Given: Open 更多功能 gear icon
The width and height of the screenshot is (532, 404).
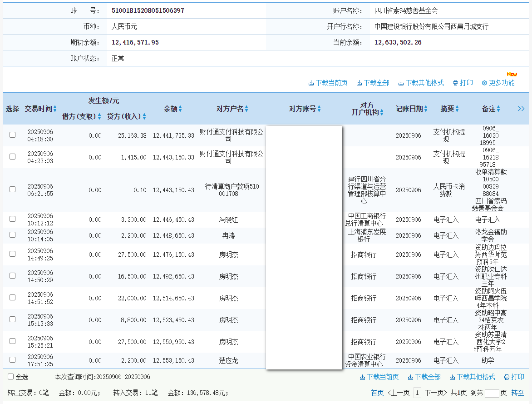Looking at the screenshot, I should point(484,83).
